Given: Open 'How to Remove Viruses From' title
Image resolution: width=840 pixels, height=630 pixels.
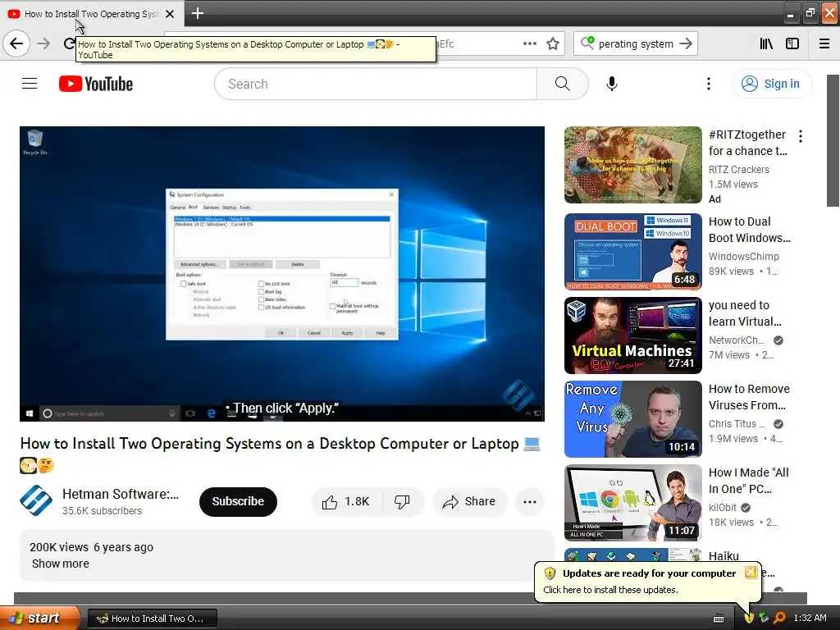Looking at the screenshot, I should pos(750,397).
